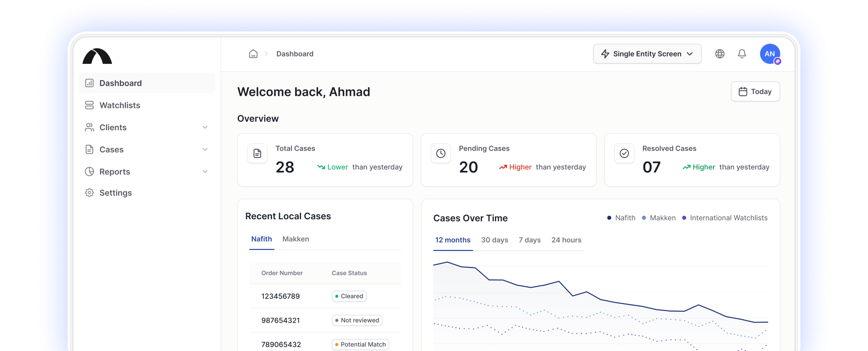Select the 30 days chart range
Image resolution: width=868 pixels, height=351 pixels.
pos(494,240)
